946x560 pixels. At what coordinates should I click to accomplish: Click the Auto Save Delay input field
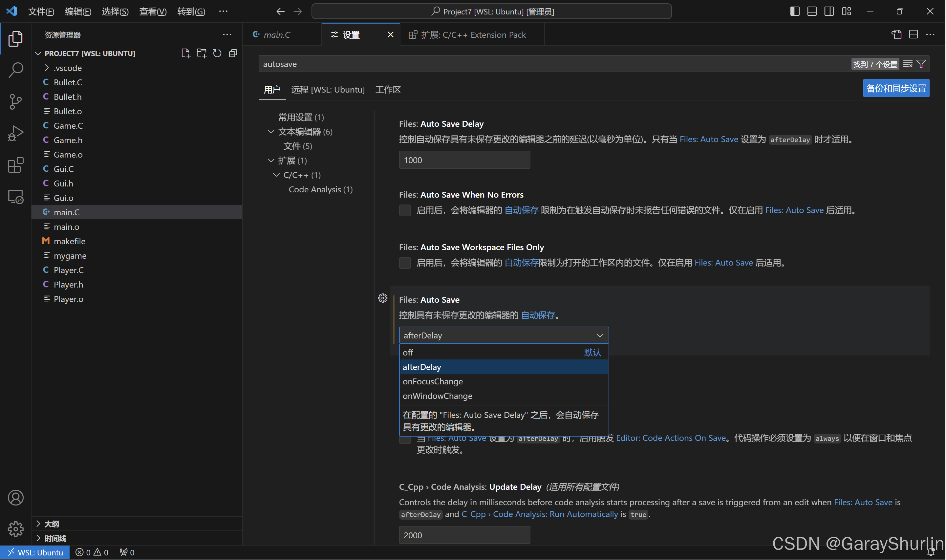point(464,160)
